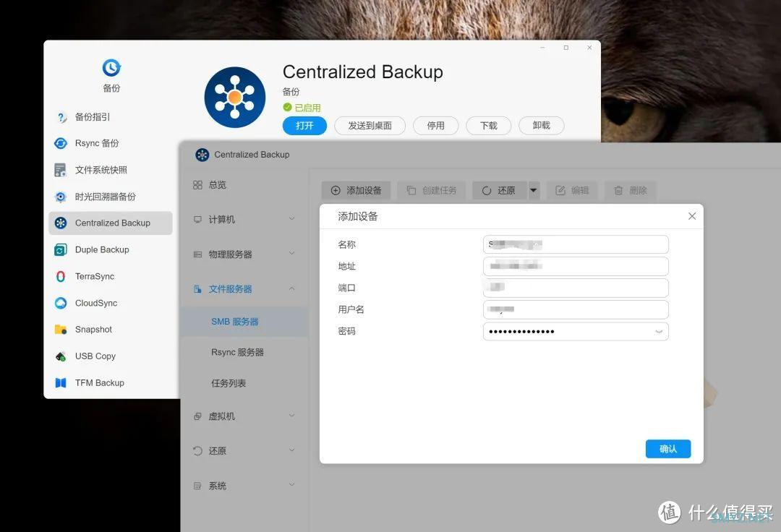Open Duple Backup icon in sidebar
781x532 pixels.
click(61, 250)
